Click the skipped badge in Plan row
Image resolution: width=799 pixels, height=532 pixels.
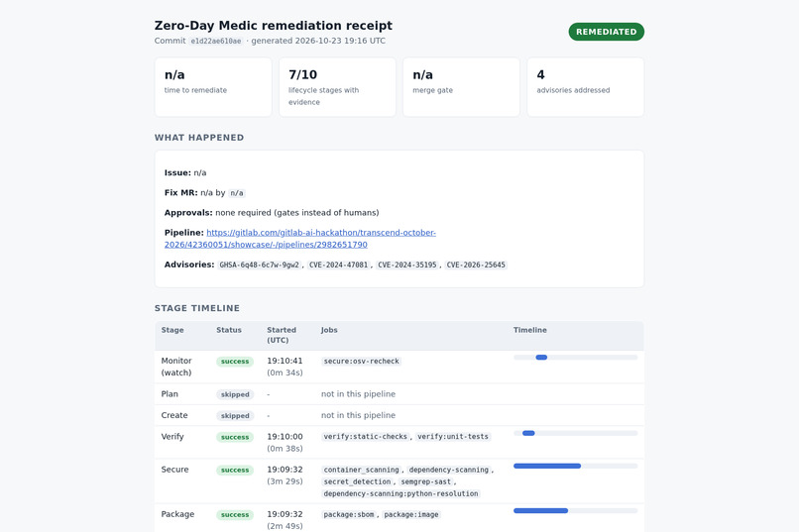tap(235, 394)
